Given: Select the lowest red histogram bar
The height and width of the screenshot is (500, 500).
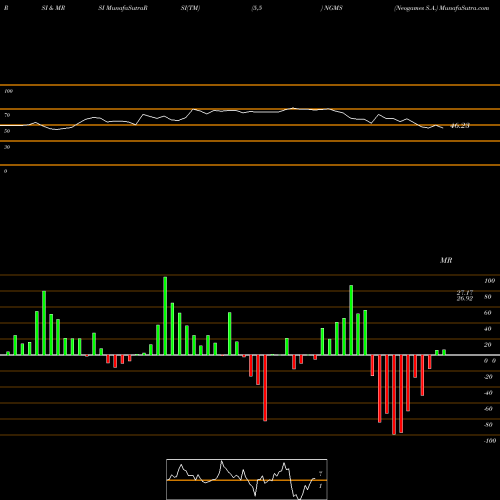Looking at the screenshot, I should click(x=394, y=395).
